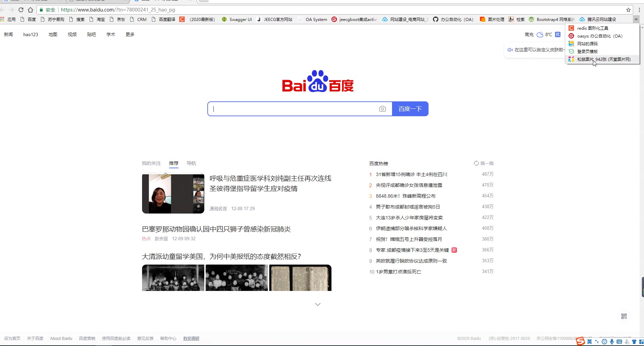Click the microphone icon in Sogou toolbar
The width and height of the screenshot is (644, 346).
click(x=612, y=342)
